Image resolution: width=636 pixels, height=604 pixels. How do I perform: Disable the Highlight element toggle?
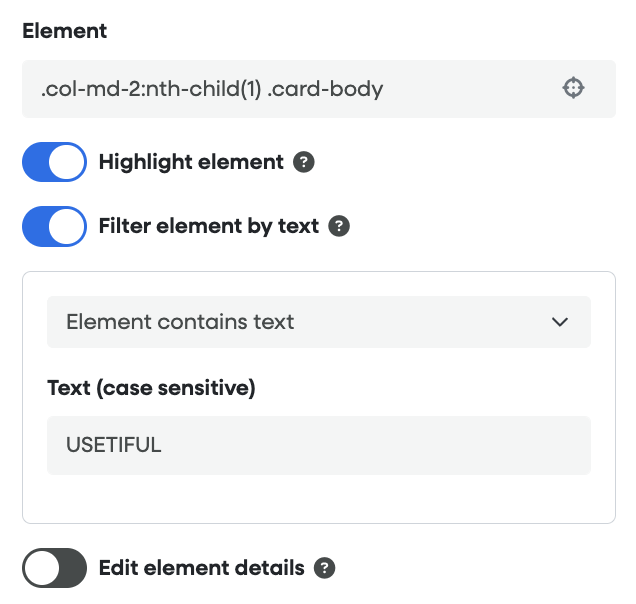(55, 162)
